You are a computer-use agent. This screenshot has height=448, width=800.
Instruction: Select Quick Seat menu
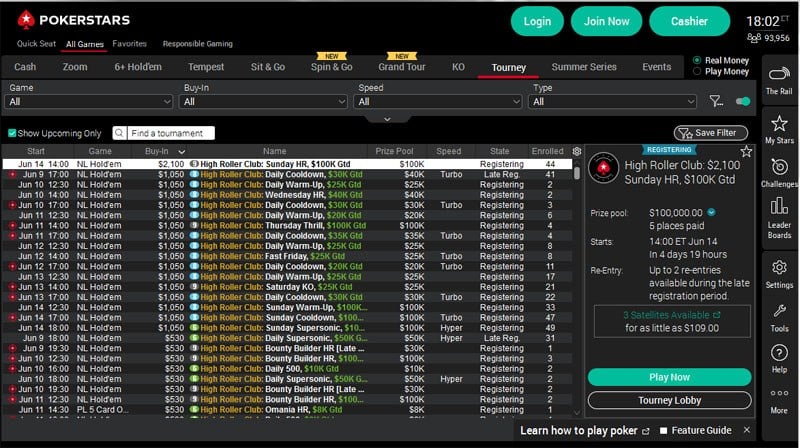36,43
